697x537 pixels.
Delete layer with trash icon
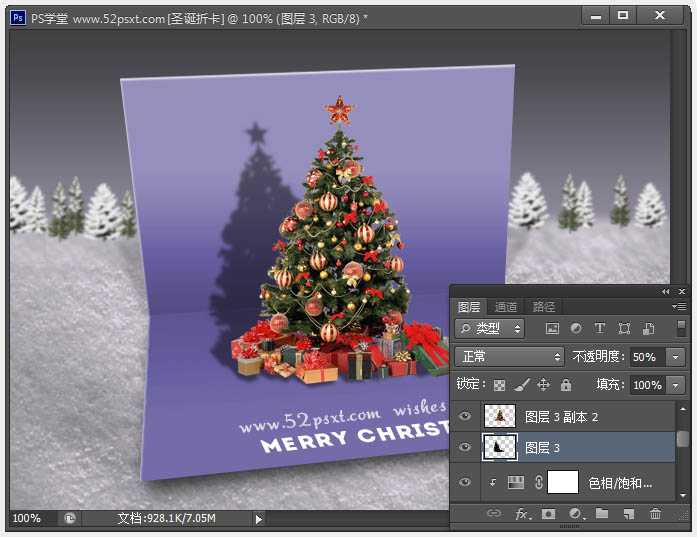tap(655, 514)
